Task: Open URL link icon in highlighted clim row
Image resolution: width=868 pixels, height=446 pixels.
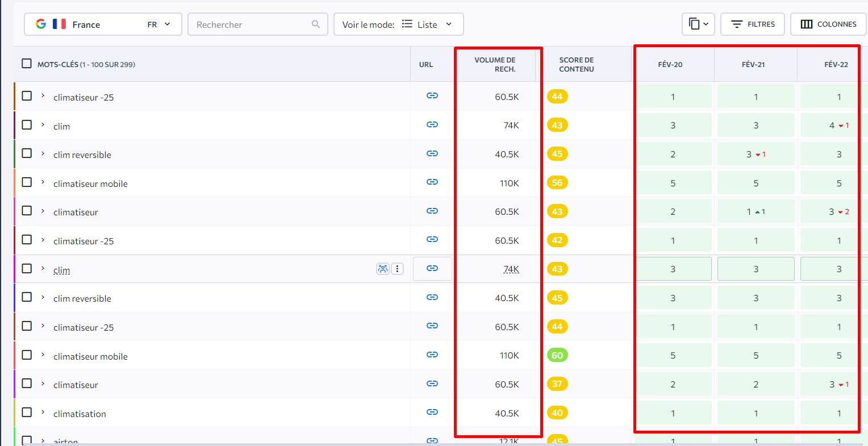Action: coord(432,268)
